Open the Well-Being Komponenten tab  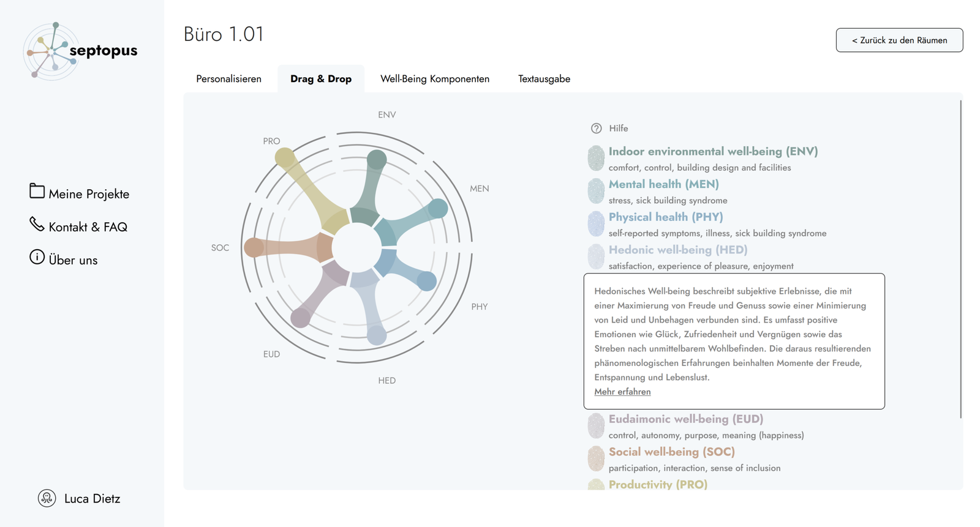[434, 79]
